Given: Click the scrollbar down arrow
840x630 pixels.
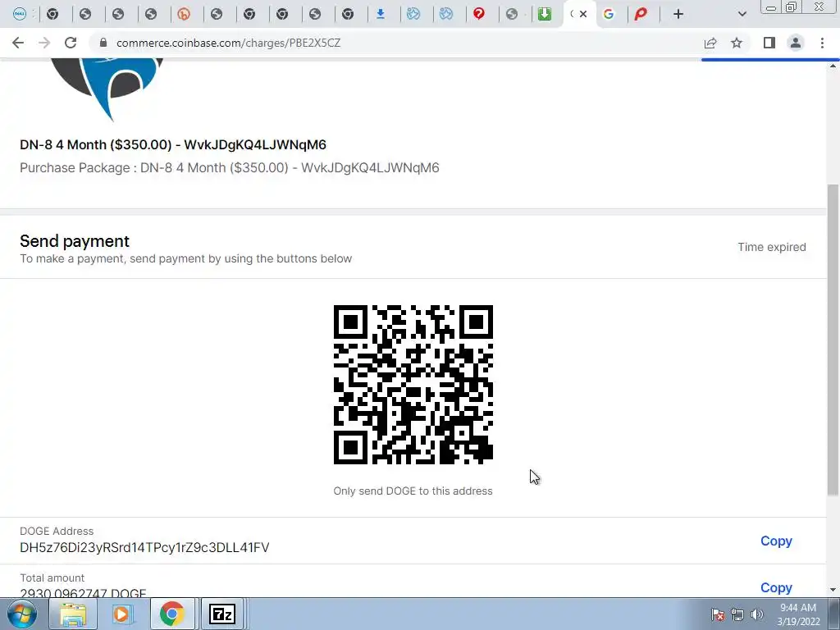Looking at the screenshot, I should [x=833, y=591].
